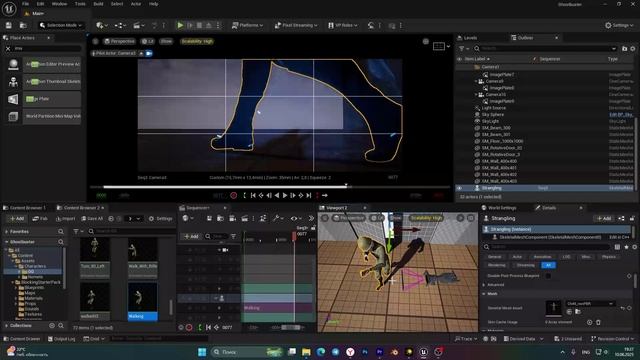Click browse-to-asset icon under Skeletal Mesh Asset
Screen dimensions: 640x360
pos(578,312)
